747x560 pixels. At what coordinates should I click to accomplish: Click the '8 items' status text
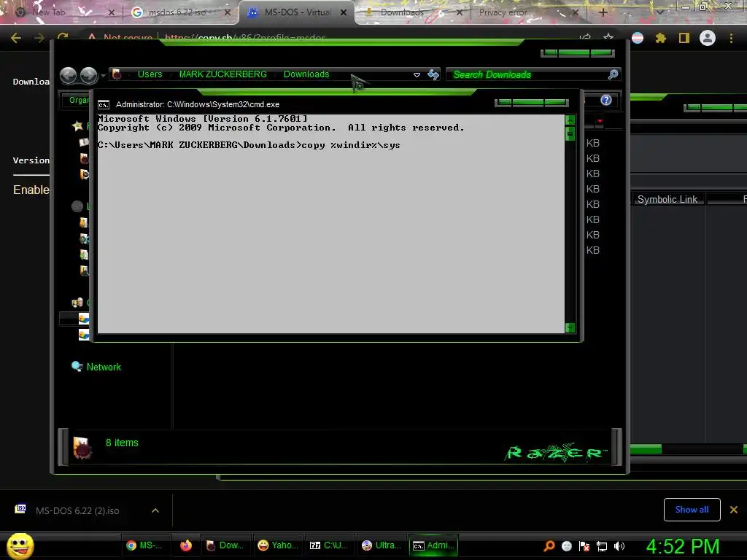coord(122,443)
